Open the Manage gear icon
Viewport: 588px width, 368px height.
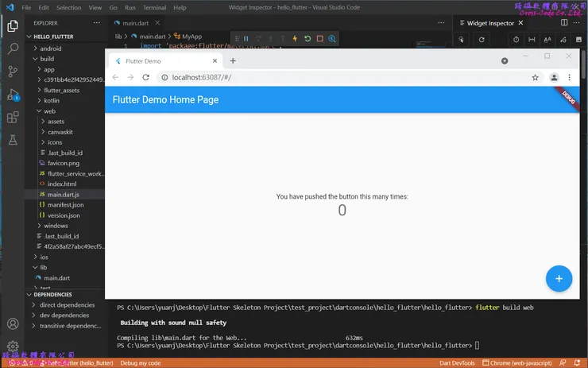13,346
